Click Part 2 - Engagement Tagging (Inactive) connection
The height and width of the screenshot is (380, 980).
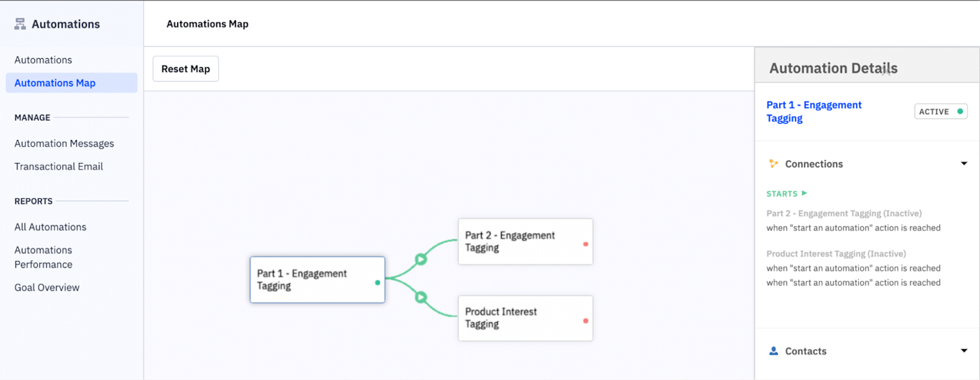843,213
